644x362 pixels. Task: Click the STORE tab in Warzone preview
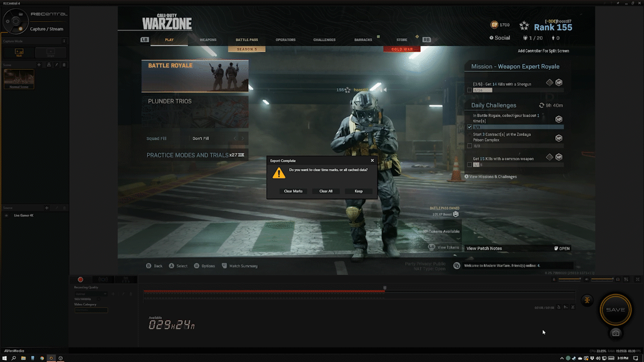(x=401, y=40)
